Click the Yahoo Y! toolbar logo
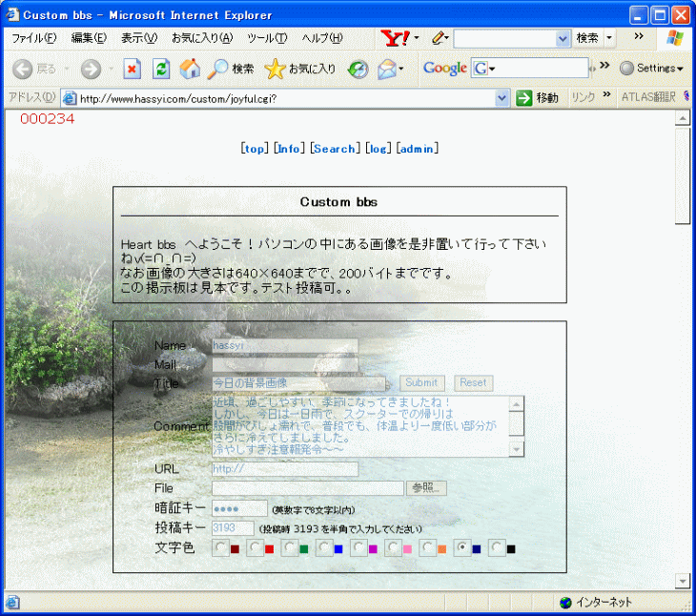Viewport: 696px width, 616px height. point(394,38)
